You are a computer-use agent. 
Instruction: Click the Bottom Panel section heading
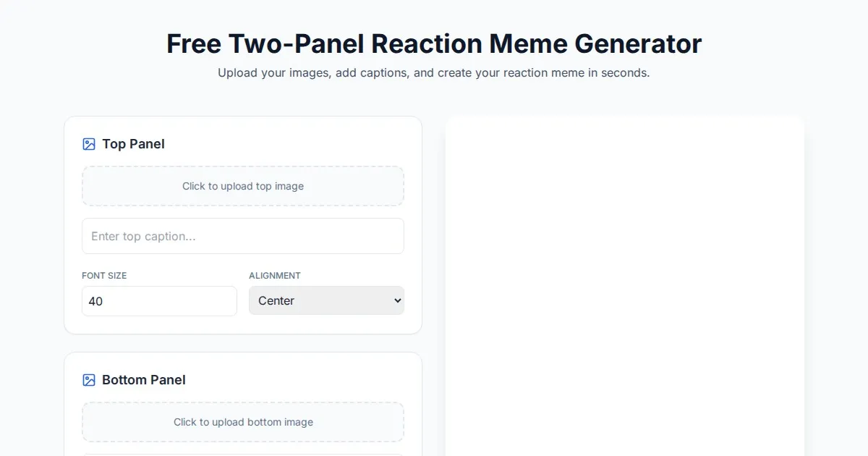coord(143,380)
